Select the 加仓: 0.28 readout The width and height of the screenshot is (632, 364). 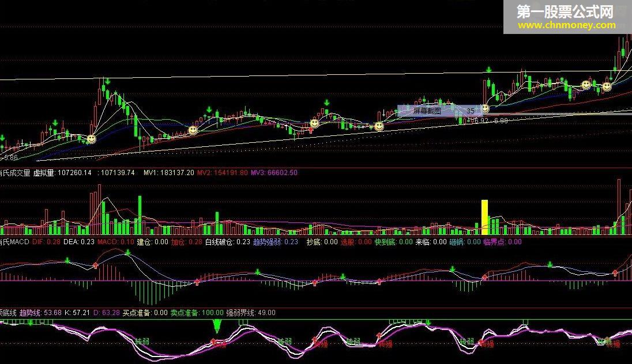[187, 242]
